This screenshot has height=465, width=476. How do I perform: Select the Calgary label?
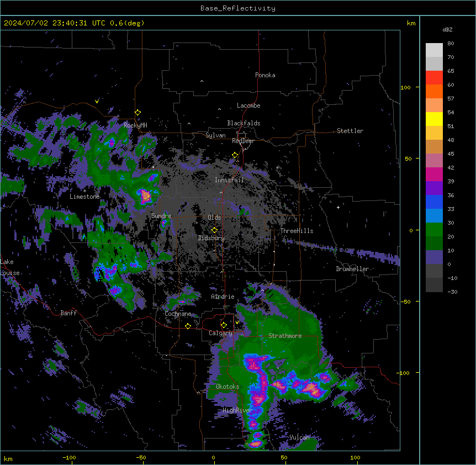[220, 333]
